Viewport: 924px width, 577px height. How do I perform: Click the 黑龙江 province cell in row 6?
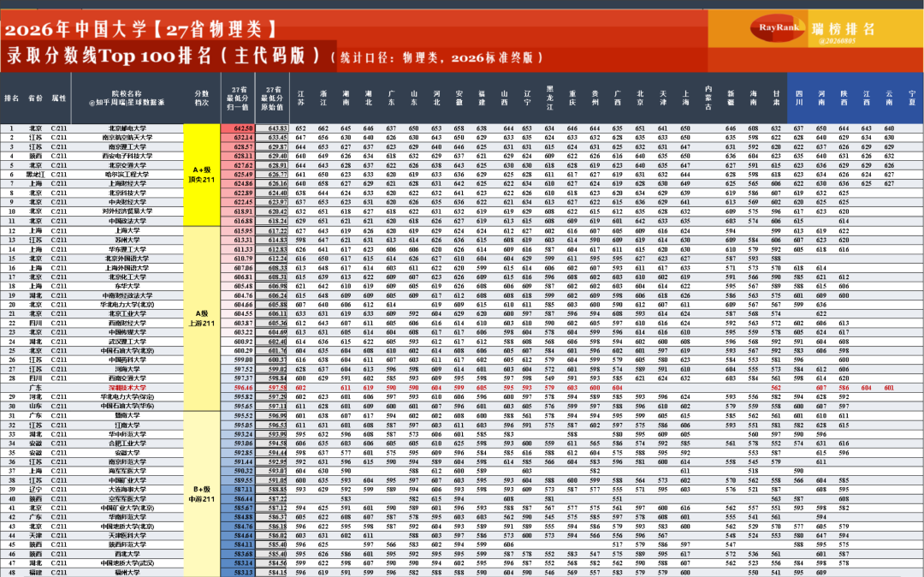coord(35,175)
